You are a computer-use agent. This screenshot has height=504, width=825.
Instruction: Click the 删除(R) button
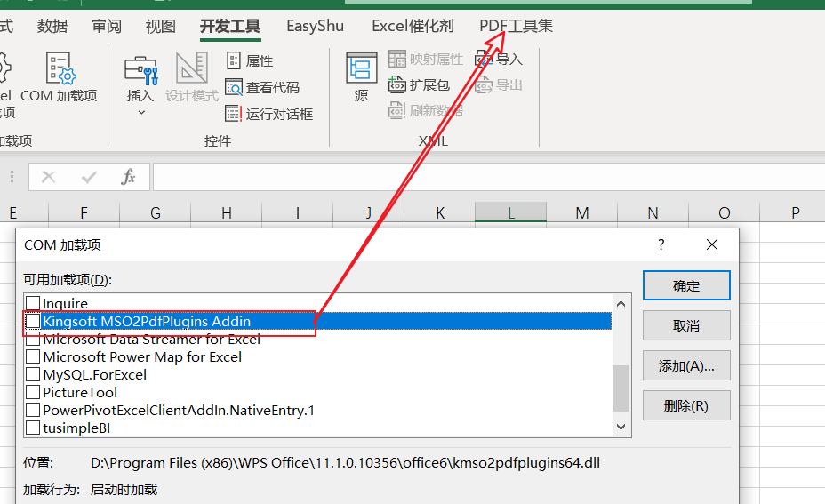click(686, 405)
